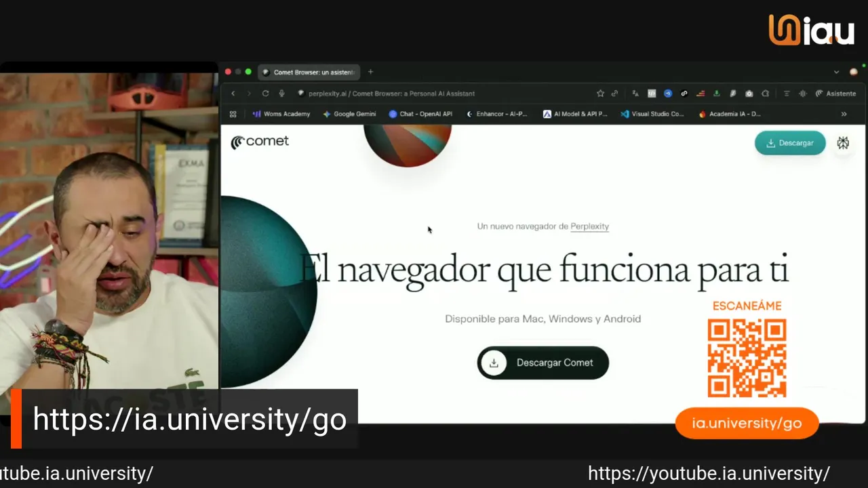Viewport: 868px width, 488px height.
Task: Open the black chain-link extension icon
Action: 684,94
